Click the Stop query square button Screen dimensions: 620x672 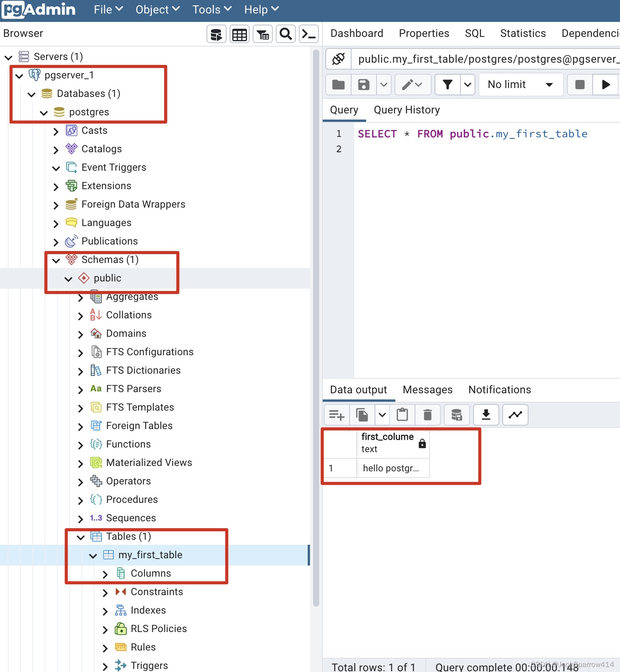(580, 85)
